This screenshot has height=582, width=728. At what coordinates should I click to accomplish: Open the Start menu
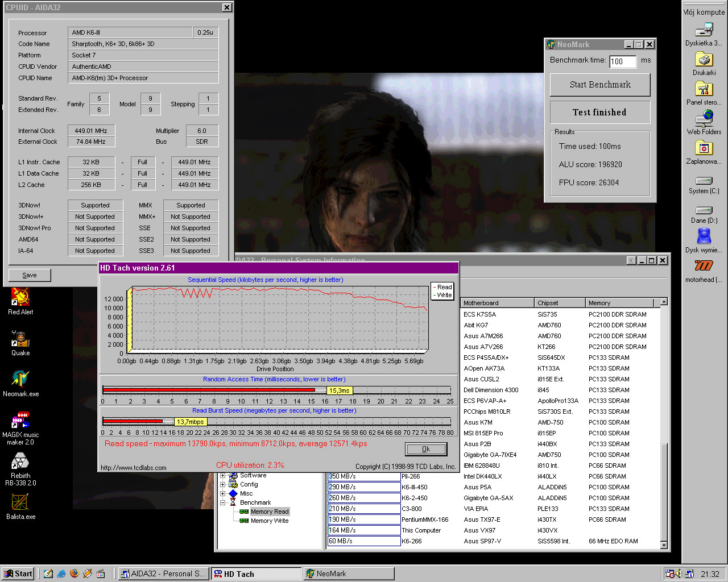point(18,573)
